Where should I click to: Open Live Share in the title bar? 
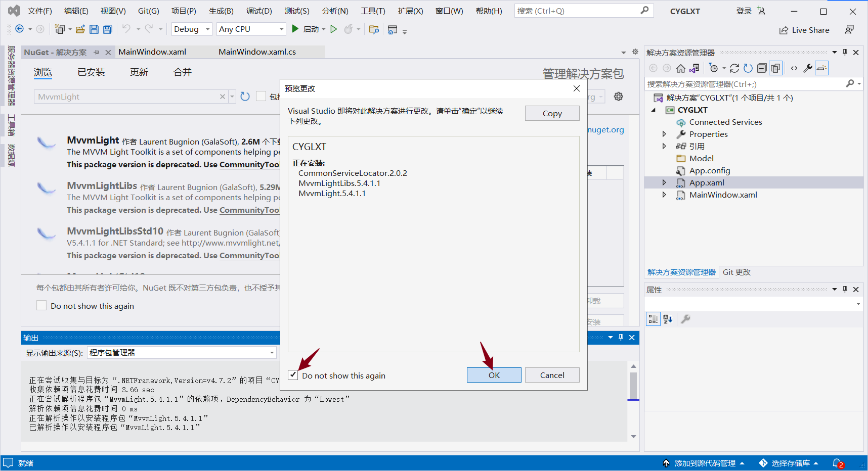tap(804, 30)
